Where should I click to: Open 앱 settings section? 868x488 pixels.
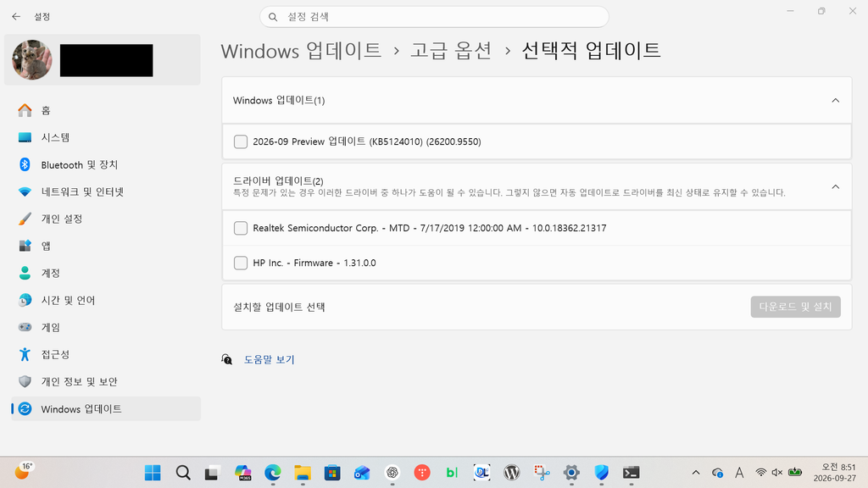pyautogui.click(x=105, y=246)
